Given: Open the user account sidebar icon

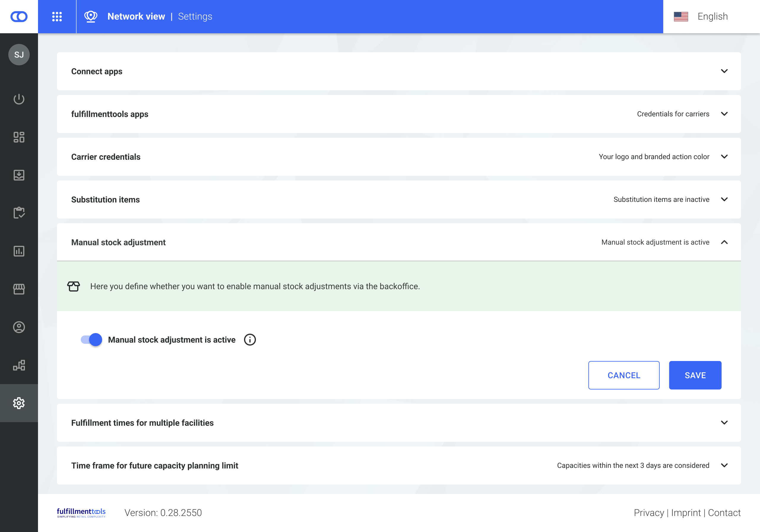Looking at the screenshot, I should (x=19, y=327).
